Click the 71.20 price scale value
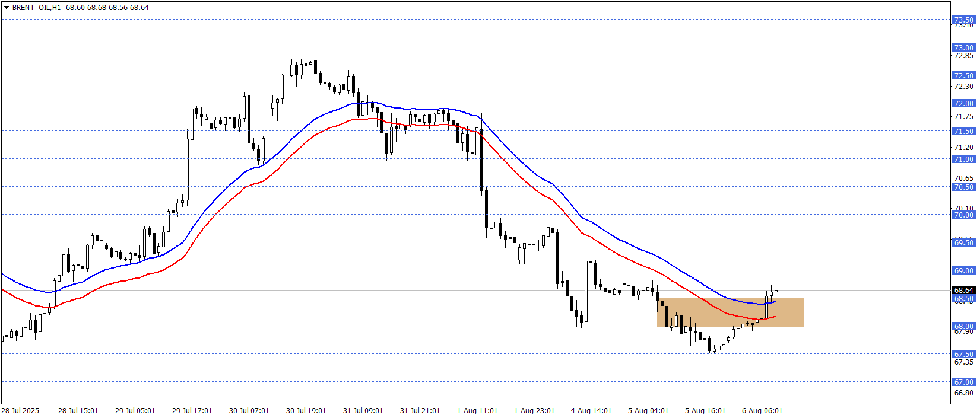 coord(963,147)
